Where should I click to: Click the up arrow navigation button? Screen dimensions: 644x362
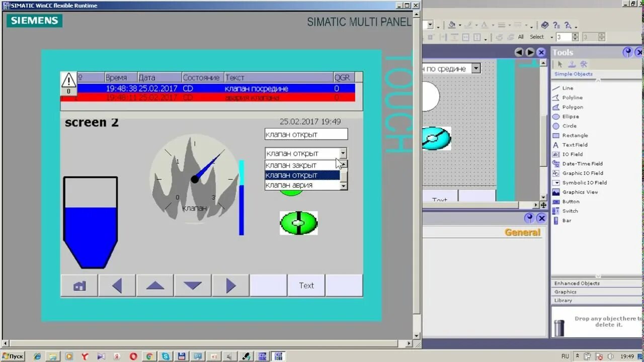[x=155, y=286]
